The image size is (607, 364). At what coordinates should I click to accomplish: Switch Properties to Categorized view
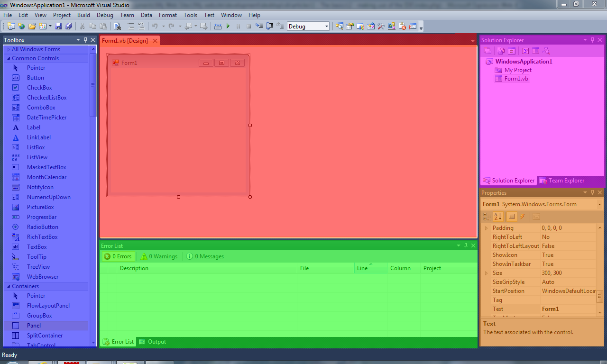pos(487,217)
